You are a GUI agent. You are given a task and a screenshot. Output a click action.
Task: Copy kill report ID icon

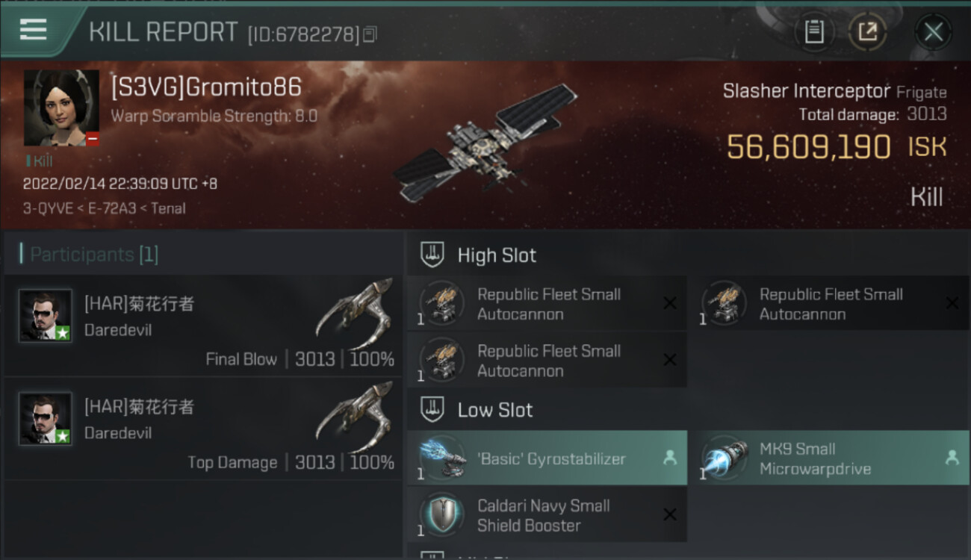tap(370, 34)
